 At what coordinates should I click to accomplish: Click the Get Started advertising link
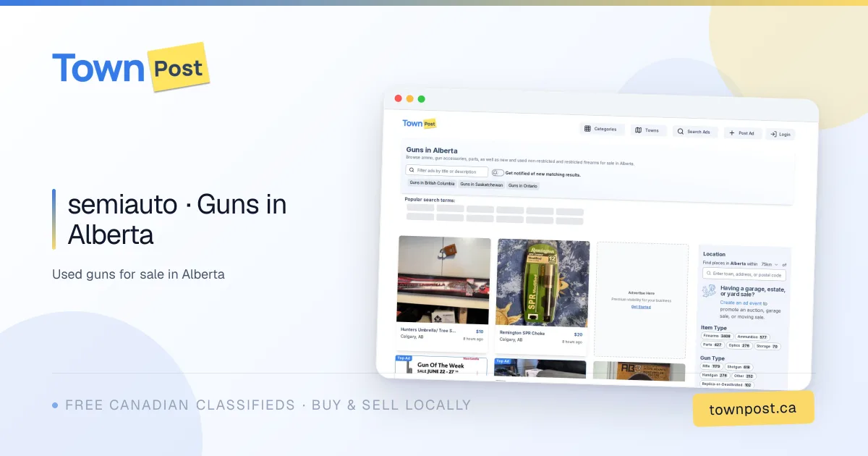[641, 307]
